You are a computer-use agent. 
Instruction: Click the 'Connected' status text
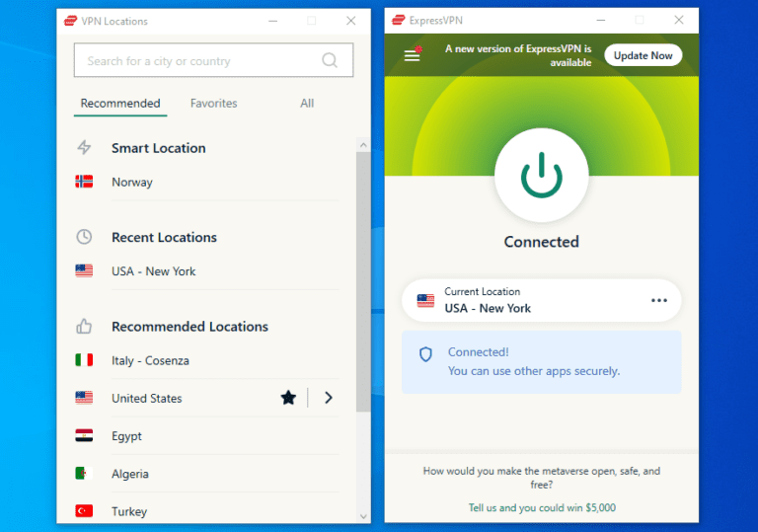pos(542,242)
